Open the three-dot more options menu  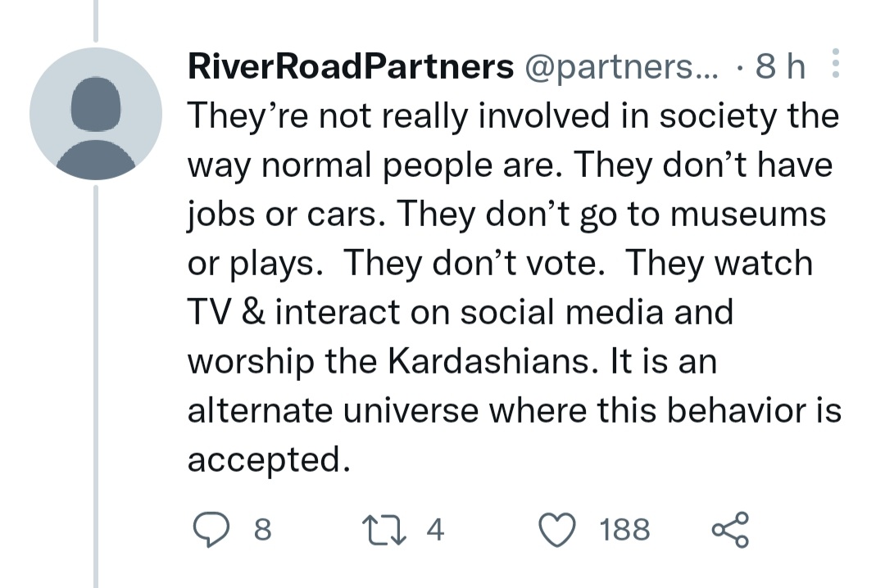tap(835, 64)
